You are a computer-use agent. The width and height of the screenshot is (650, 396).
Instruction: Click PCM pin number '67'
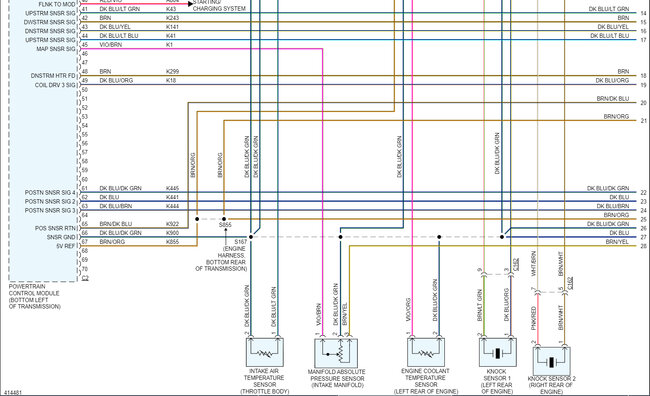coord(85,242)
